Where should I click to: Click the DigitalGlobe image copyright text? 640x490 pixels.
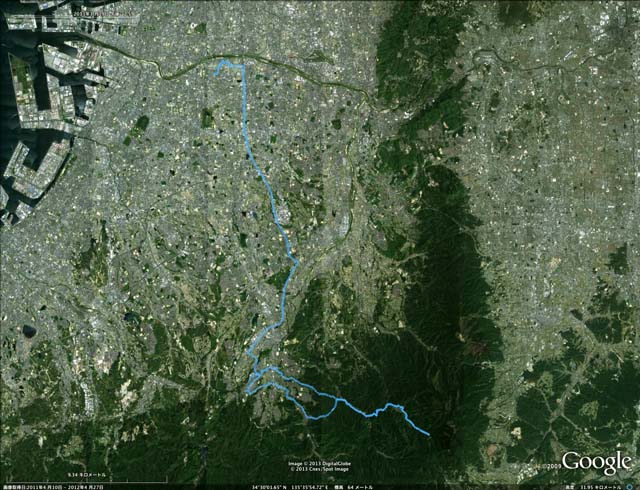320,463
